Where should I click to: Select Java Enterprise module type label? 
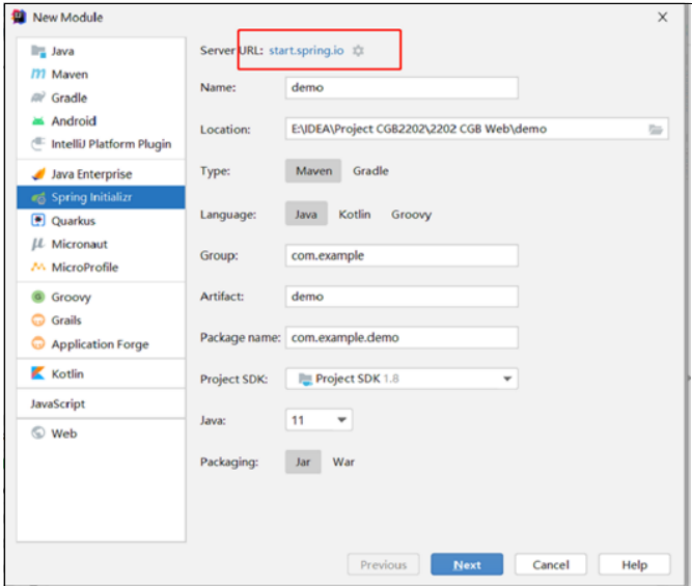pyautogui.click(x=92, y=174)
